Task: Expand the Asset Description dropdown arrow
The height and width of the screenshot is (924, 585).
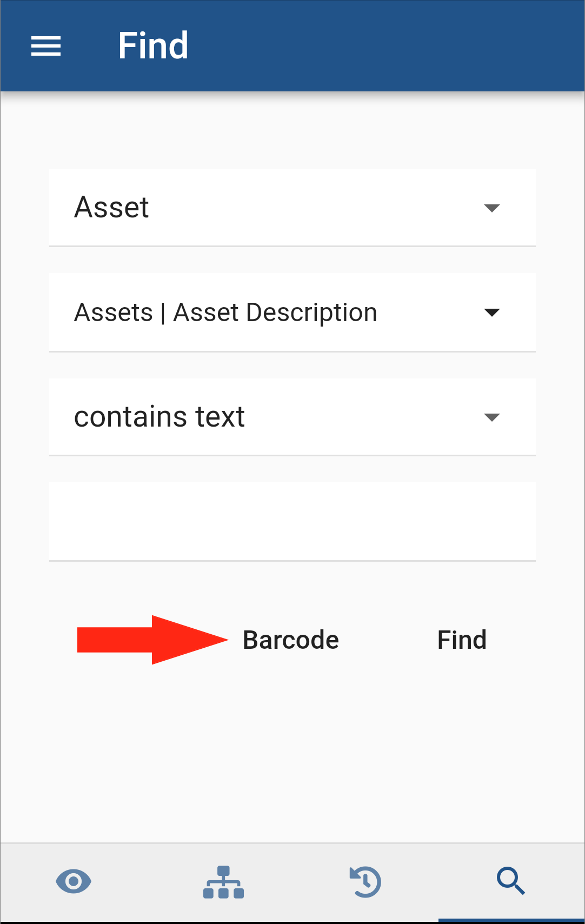Action: (491, 313)
